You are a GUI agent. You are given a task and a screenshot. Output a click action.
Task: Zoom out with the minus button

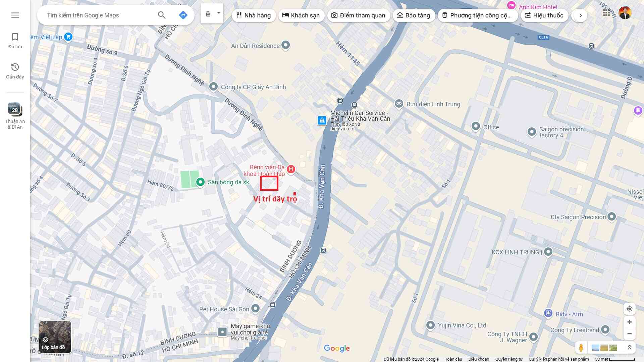pyautogui.click(x=630, y=334)
